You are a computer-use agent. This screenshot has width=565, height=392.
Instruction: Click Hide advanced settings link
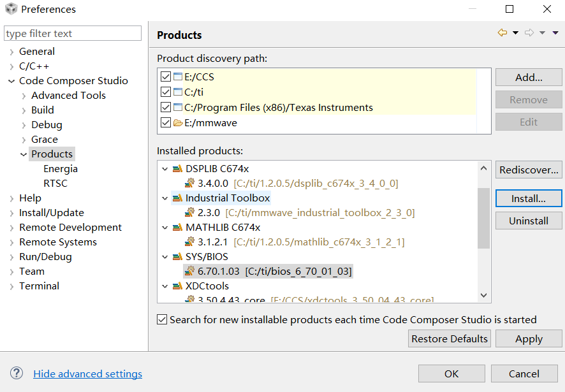[x=88, y=374]
